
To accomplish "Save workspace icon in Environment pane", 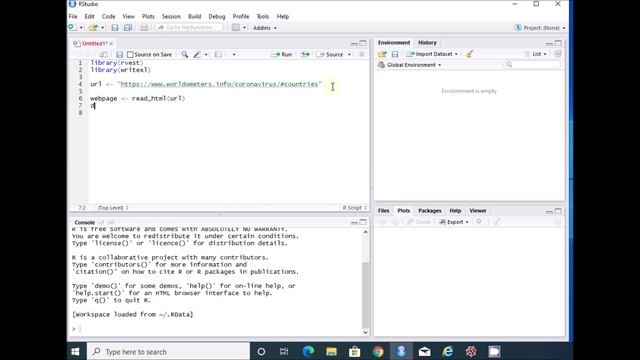I will coord(395,54).
